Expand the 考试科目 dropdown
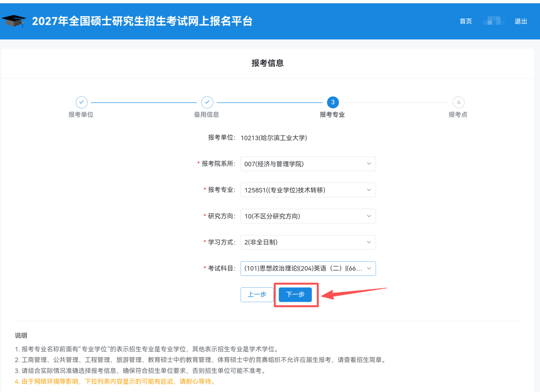This screenshot has width=540, height=392. (308, 269)
